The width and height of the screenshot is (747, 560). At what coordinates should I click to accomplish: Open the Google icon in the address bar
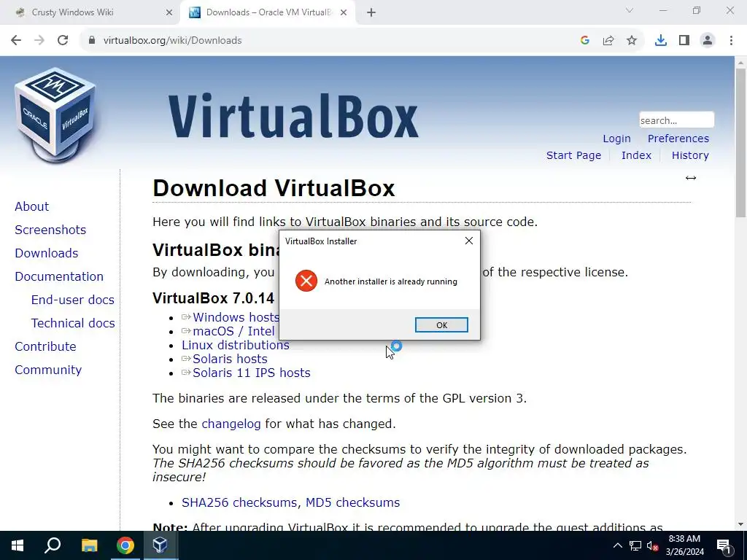[x=585, y=41]
